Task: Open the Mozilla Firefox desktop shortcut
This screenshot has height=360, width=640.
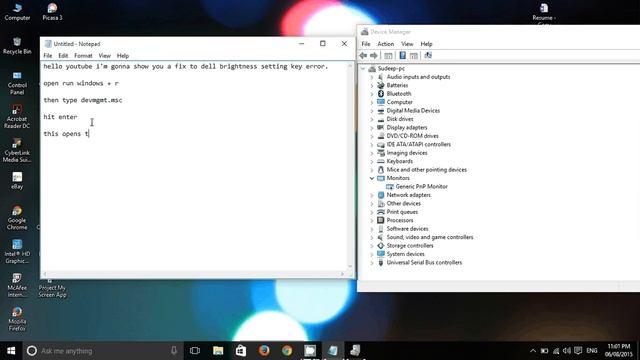Action: (x=17, y=319)
